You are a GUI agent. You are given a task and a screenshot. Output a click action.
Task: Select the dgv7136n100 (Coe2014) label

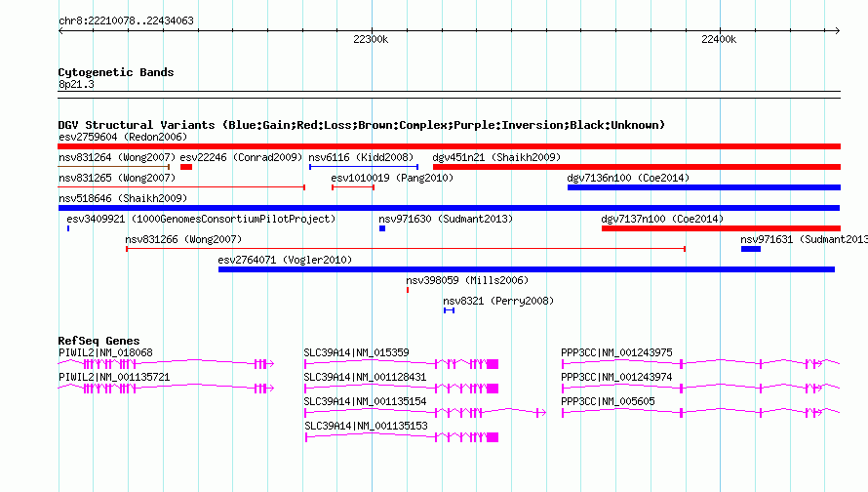[628, 178]
